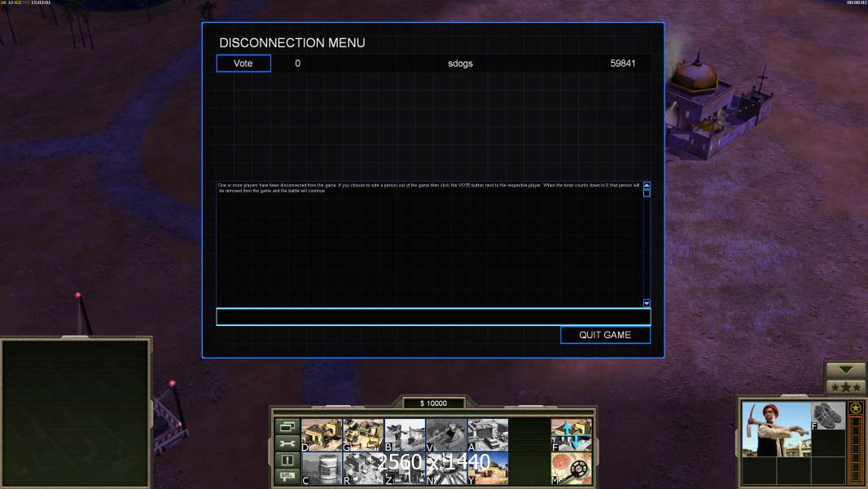Click the game timer in top-right corner
This screenshot has height=489, width=868.
coord(857,2)
